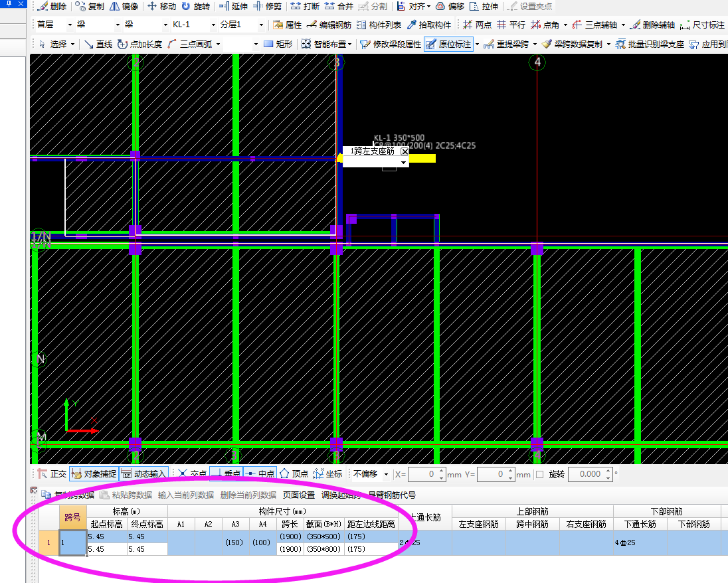This screenshot has height=583, width=728.
Task: Select Point Plus Length (点加长度) tool
Action: [139, 44]
